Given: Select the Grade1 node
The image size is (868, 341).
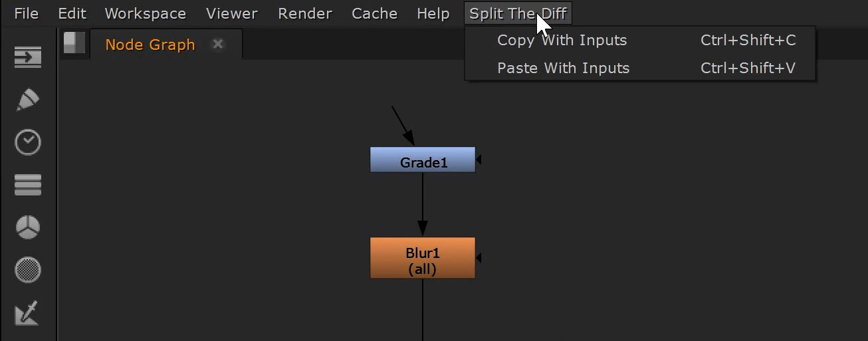Looking at the screenshot, I should pos(423,160).
